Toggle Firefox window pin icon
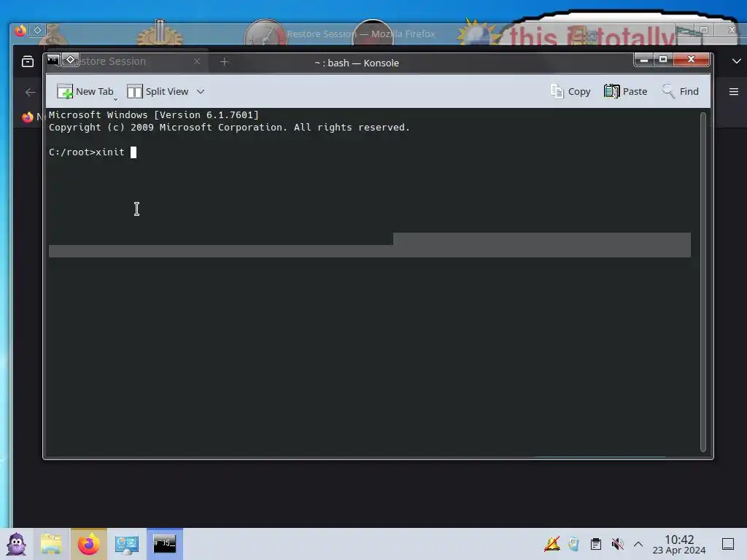 [x=37, y=31]
